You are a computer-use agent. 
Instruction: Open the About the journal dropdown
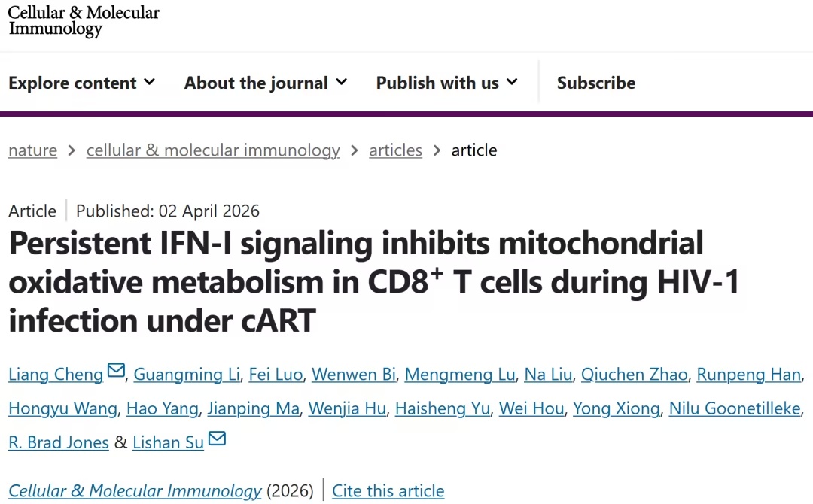point(266,83)
